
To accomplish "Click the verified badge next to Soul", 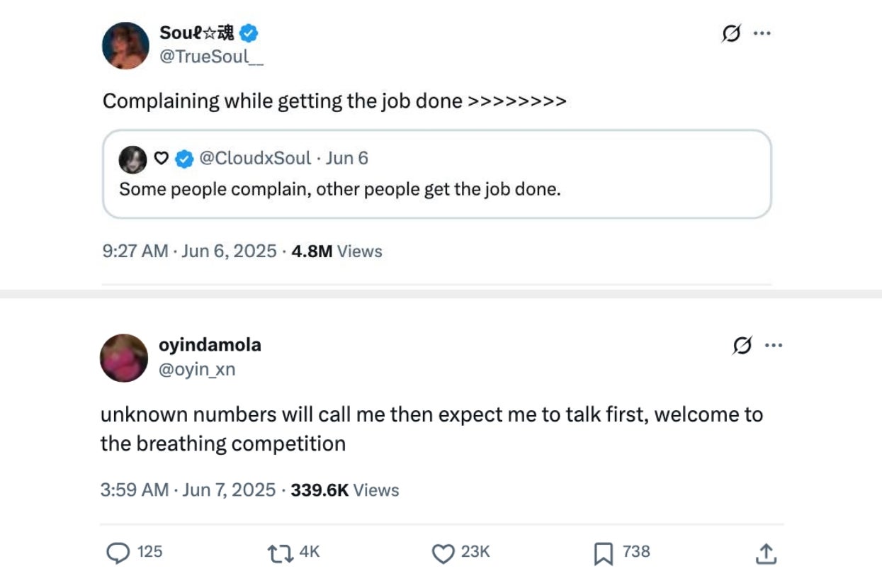I will tap(249, 33).
